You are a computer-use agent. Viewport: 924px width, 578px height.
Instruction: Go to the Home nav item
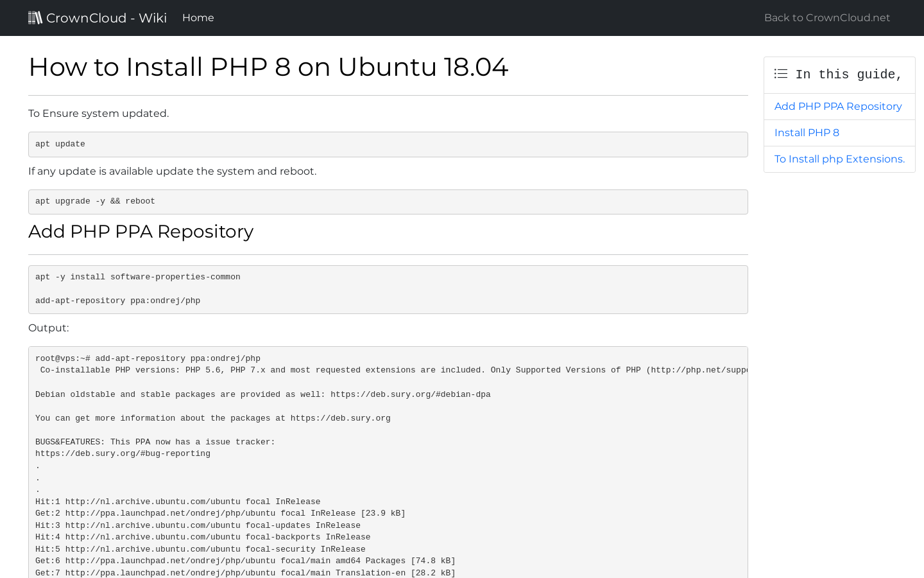tap(198, 18)
